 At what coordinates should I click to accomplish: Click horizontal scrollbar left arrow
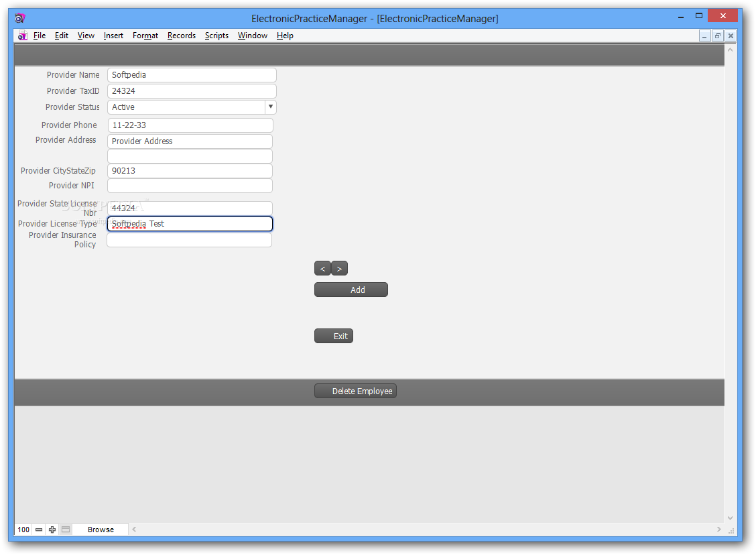pyautogui.click(x=135, y=530)
